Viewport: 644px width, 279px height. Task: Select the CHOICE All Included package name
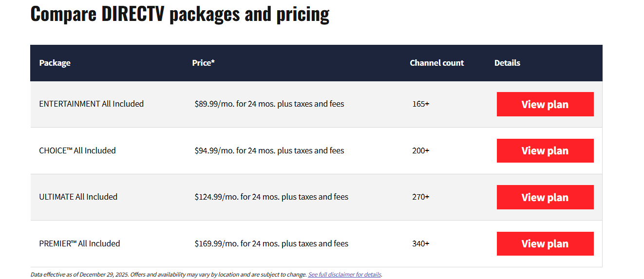(x=77, y=150)
